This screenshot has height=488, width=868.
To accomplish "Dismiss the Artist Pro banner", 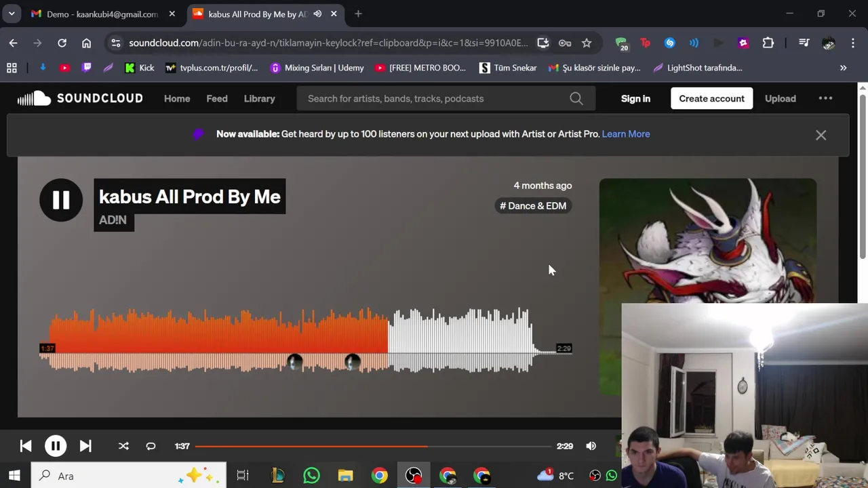I will 821,135.
